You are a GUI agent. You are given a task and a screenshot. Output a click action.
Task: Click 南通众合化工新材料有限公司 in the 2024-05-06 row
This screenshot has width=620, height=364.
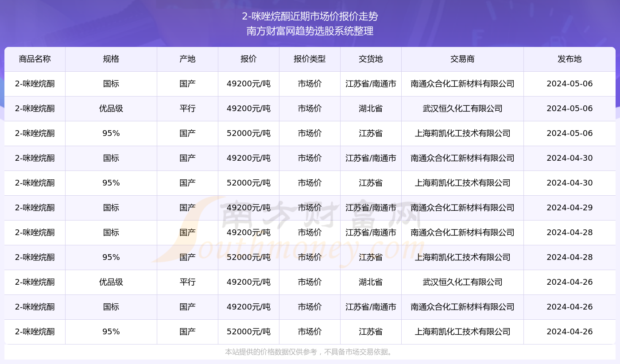pyautogui.click(x=462, y=84)
